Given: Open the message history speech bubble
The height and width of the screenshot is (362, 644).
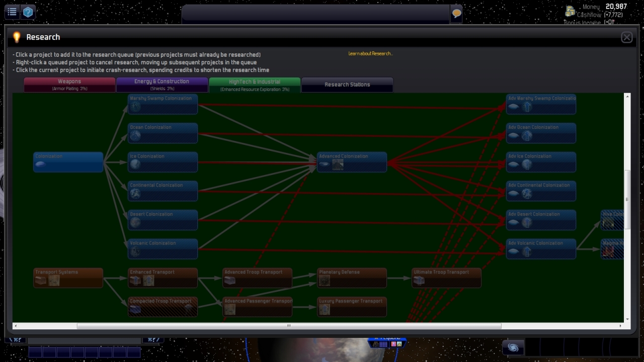Looking at the screenshot, I should coord(456,14).
